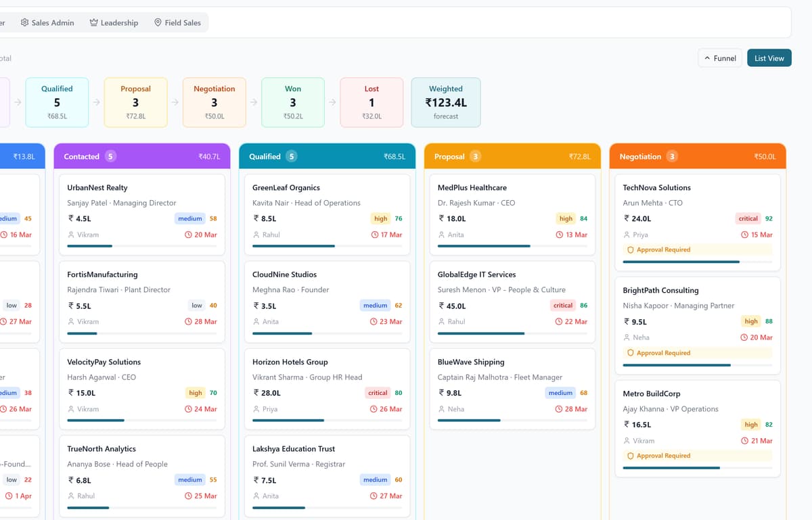Click the Contacted column header
This screenshot has height=520, width=812.
tap(142, 156)
